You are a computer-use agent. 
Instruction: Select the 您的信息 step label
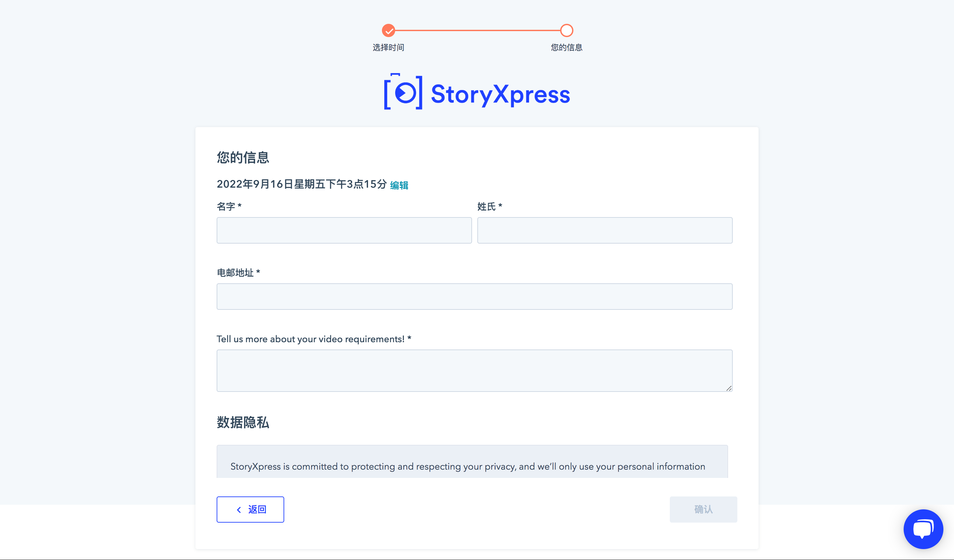pyautogui.click(x=566, y=47)
